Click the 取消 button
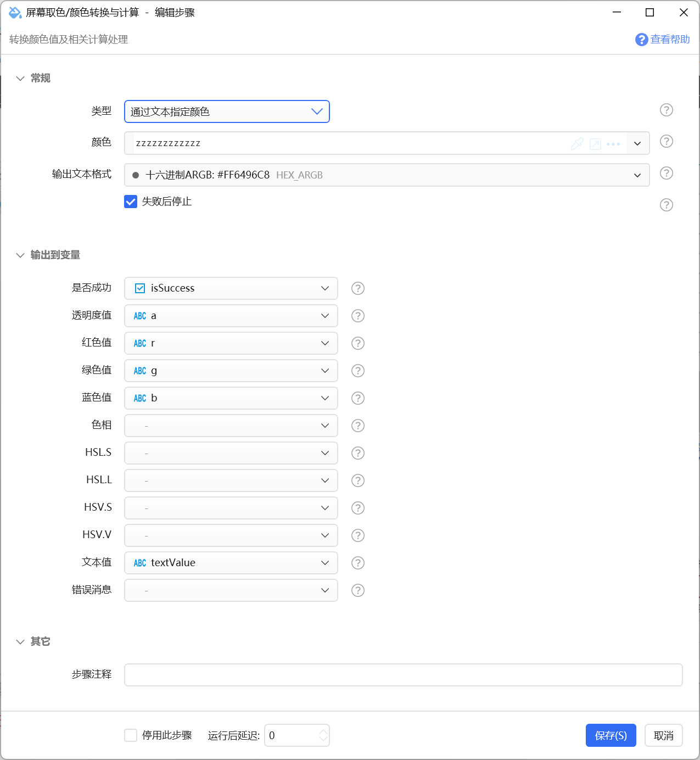This screenshot has width=700, height=760. click(x=664, y=735)
